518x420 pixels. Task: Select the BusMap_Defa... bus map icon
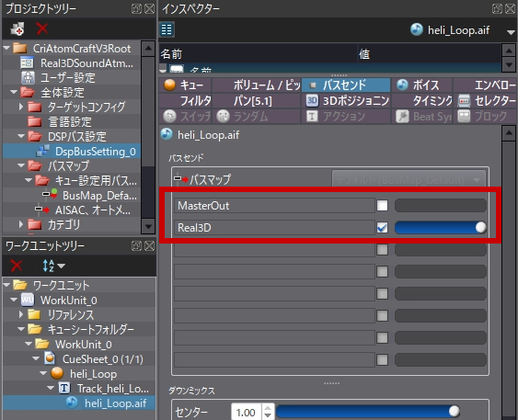tap(51, 195)
